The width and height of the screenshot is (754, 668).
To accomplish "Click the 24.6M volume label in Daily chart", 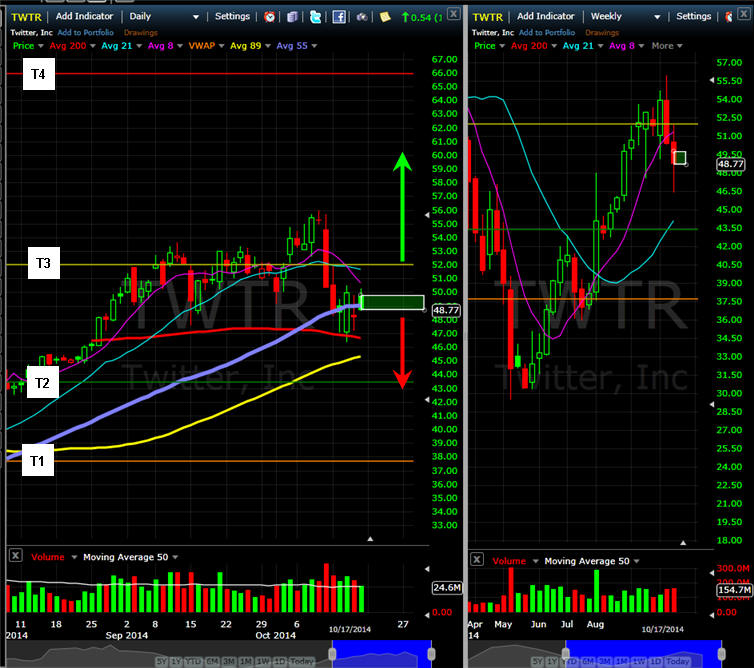I will tap(447, 588).
